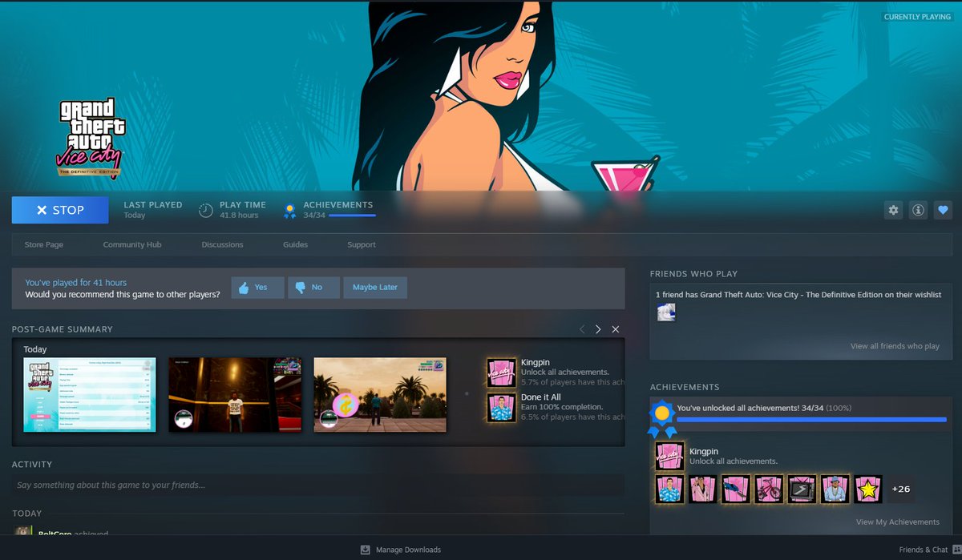Select the television achievement icon
This screenshot has width=962, height=560.
pos(802,489)
